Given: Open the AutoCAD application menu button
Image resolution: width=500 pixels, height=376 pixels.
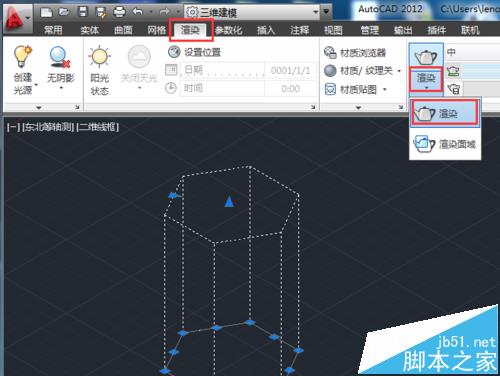Looking at the screenshot, I should coord(17,18).
